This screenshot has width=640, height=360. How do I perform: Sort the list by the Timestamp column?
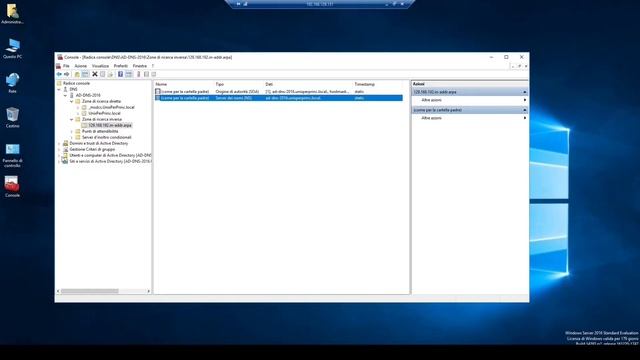(378, 84)
